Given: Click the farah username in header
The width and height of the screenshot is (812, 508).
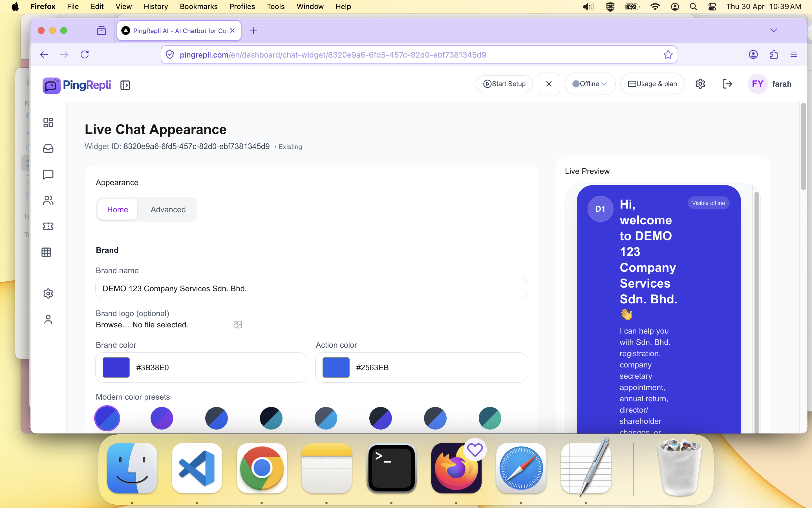Looking at the screenshot, I should pos(782,84).
